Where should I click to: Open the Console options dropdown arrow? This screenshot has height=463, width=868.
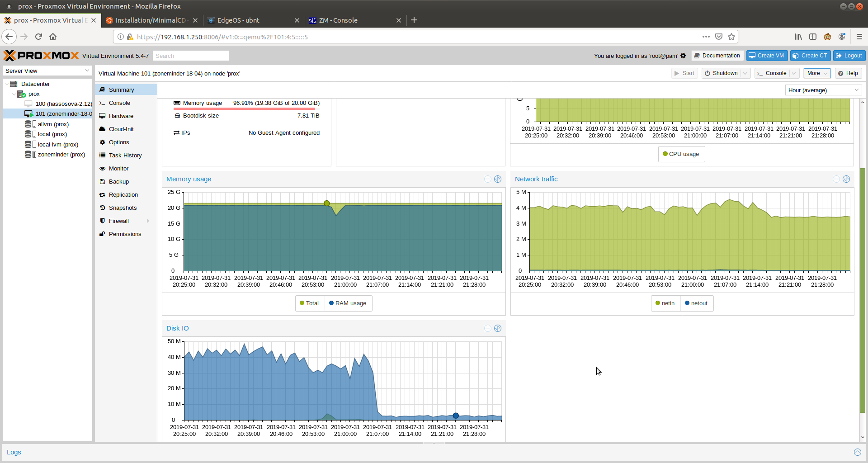pos(794,73)
